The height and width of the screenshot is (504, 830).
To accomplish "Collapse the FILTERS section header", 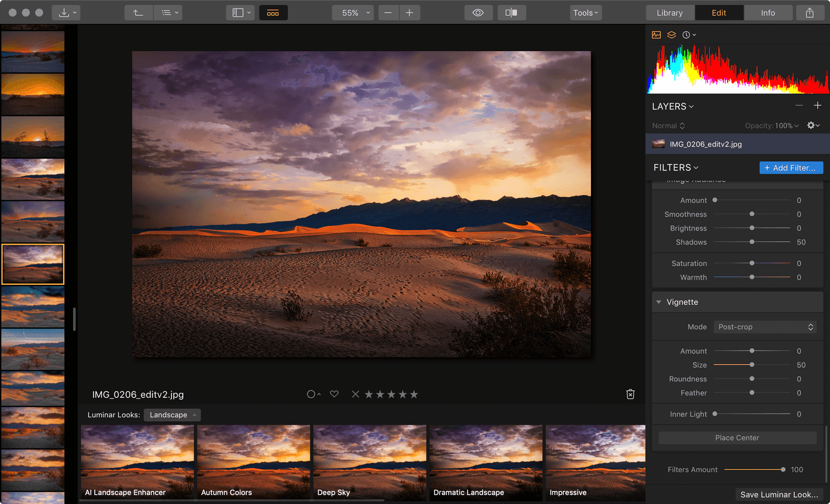I will (x=676, y=168).
